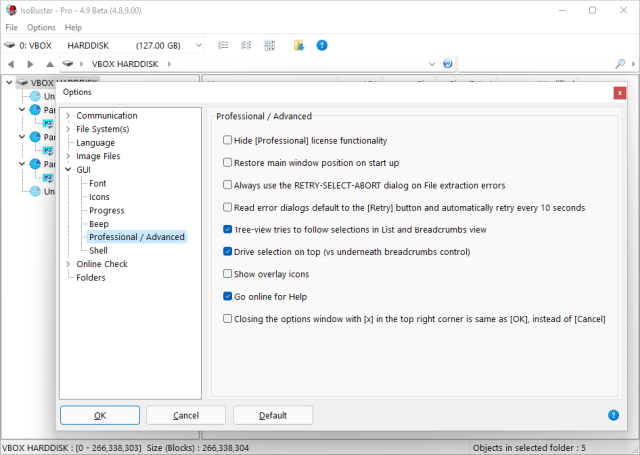The width and height of the screenshot is (640, 455).
Task: Open Options dialog help icon
Action: [613, 415]
